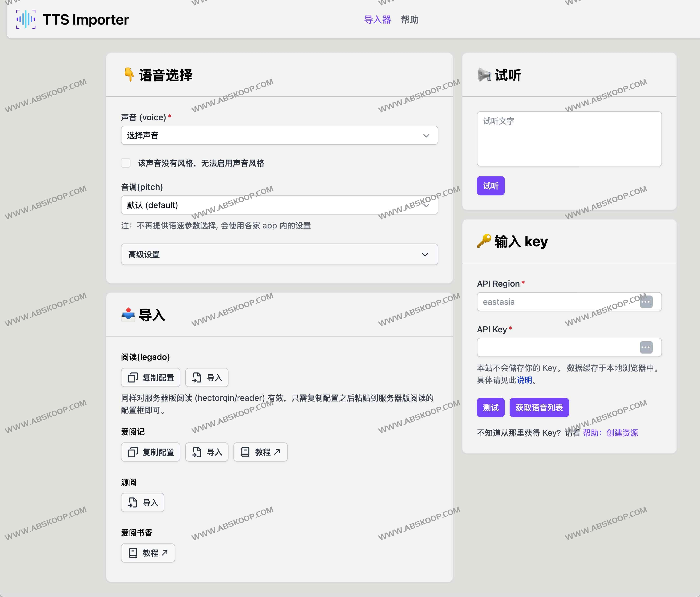This screenshot has height=597, width=700.
Task: Toggle the 声音风格 (voice style) checkbox
Action: click(126, 163)
